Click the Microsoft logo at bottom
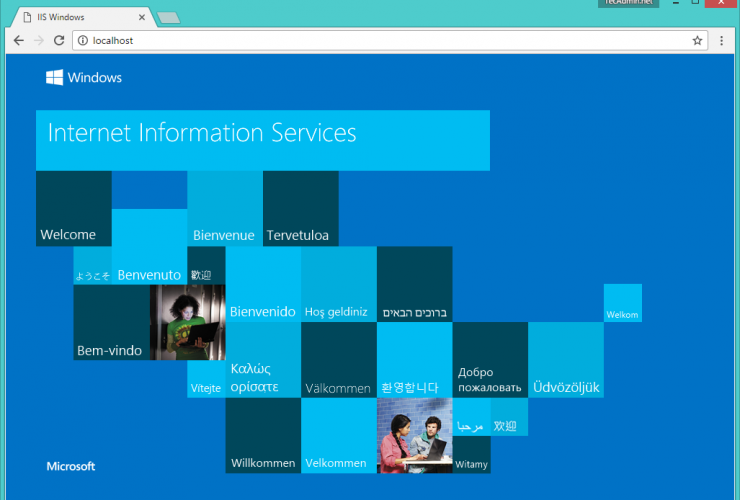740x500 pixels. [x=71, y=466]
